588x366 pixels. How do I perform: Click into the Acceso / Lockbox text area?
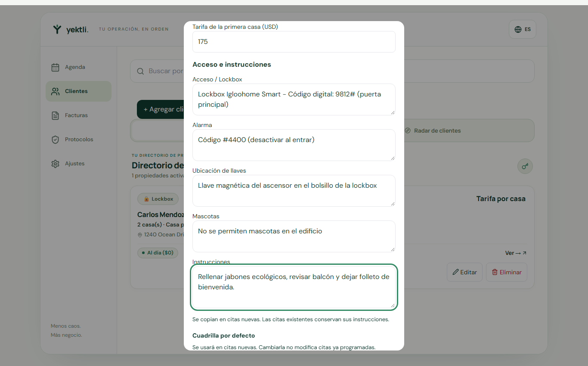[294, 99]
